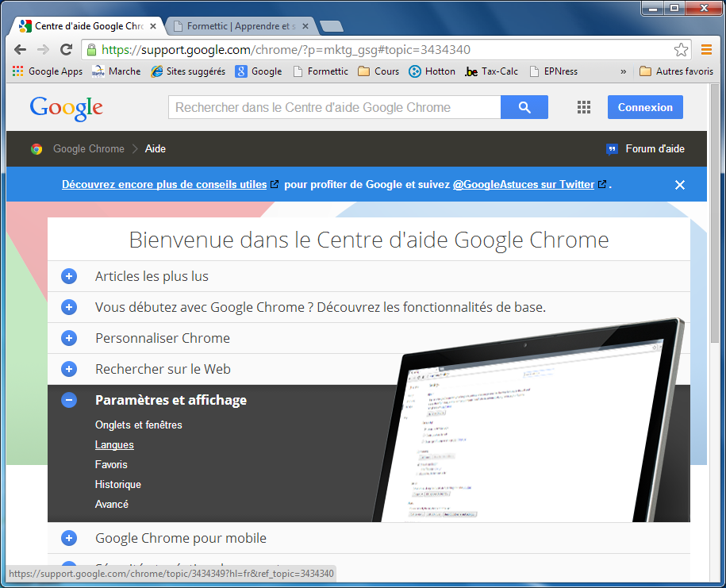Open the Onglets et fenêtres topic
726x588 pixels.
click(x=138, y=425)
